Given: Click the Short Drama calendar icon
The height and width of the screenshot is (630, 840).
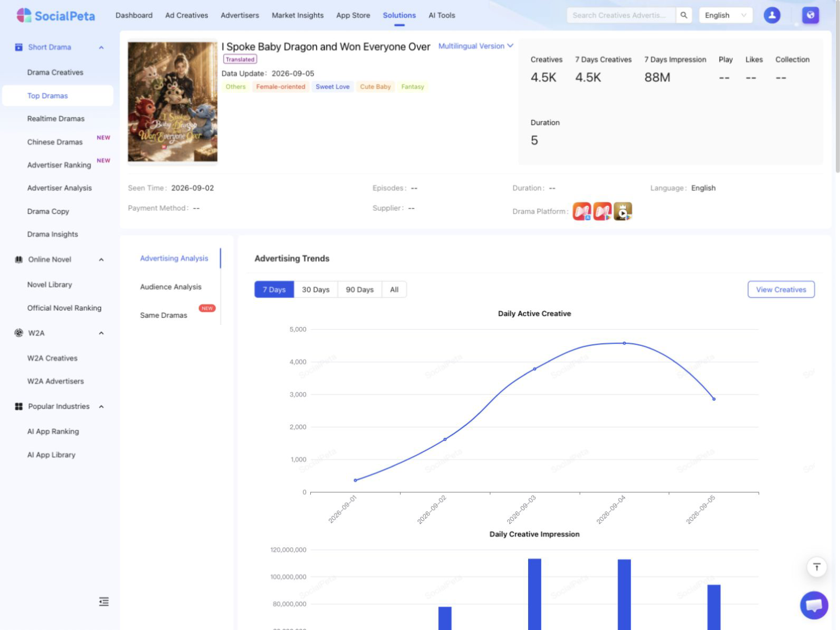Looking at the screenshot, I should [x=19, y=47].
